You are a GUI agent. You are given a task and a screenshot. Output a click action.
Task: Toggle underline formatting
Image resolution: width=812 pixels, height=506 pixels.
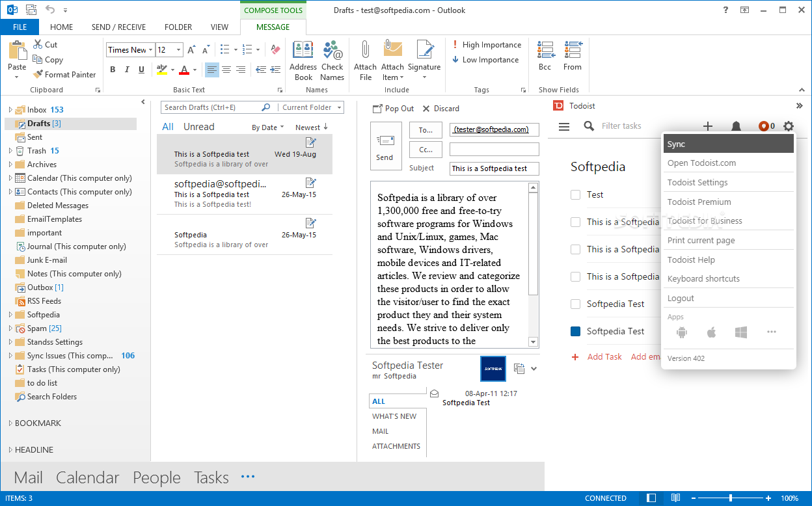pyautogui.click(x=141, y=70)
